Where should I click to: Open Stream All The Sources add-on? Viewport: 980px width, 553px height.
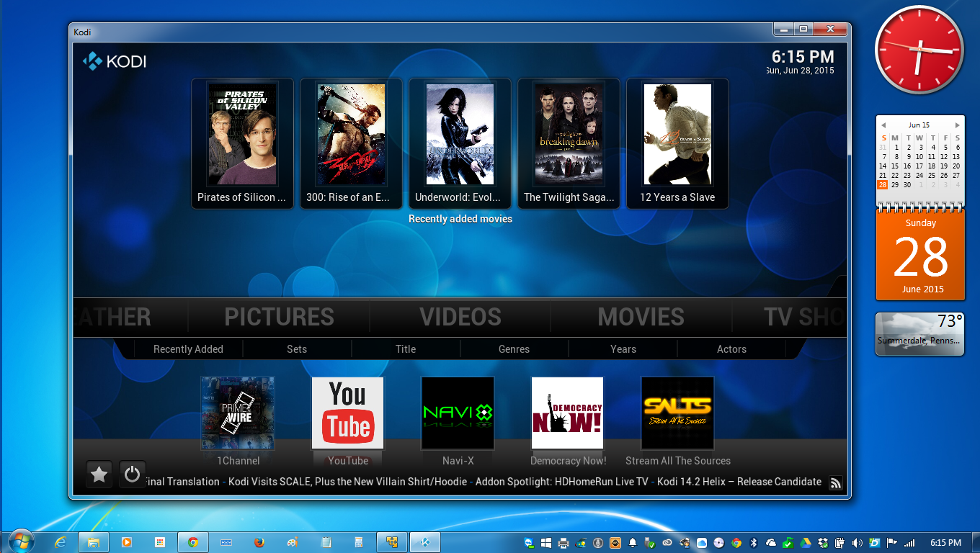click(677, 413)
